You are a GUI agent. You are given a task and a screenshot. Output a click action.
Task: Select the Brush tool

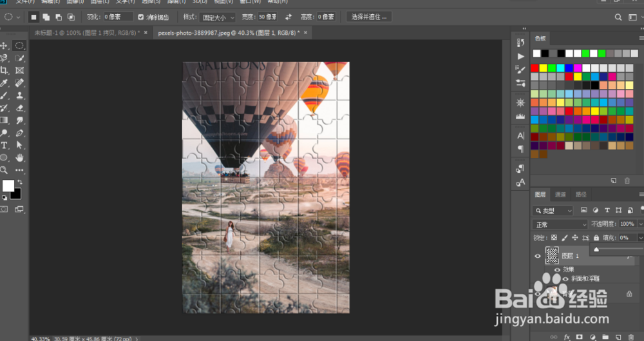tap(4, 95)
